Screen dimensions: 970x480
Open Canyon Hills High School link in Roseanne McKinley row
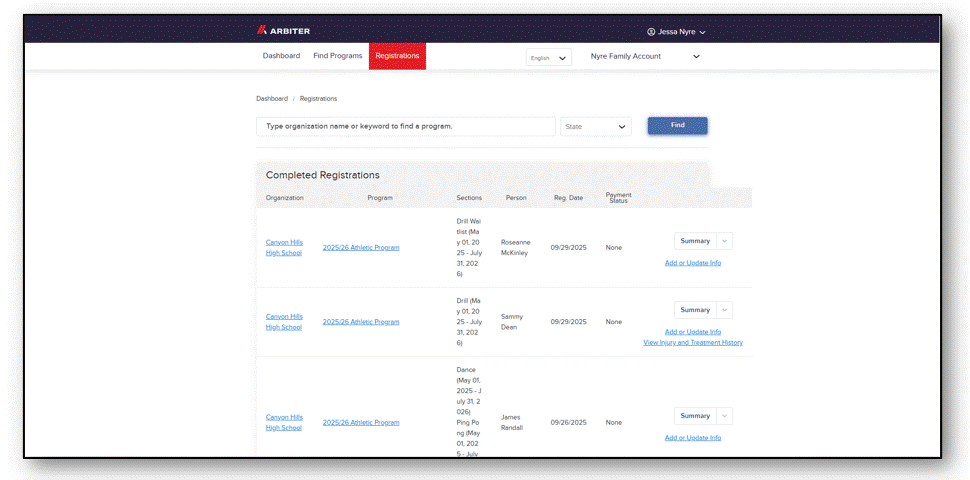[284, 247]
